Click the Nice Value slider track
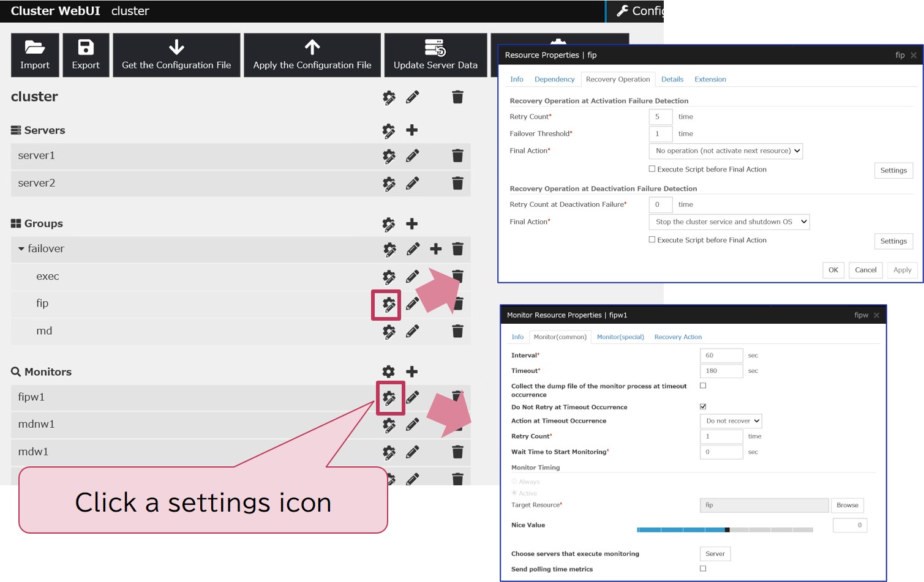This screenshot has width=924, height=582. pos(725,530)
